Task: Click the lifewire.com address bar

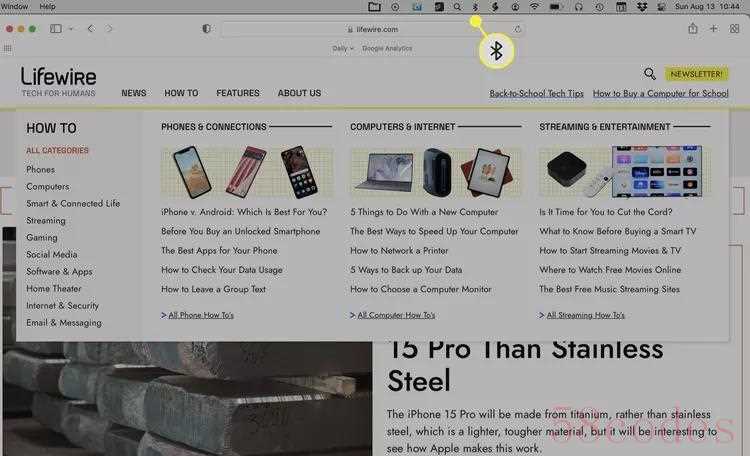Action: click(372, 29)
